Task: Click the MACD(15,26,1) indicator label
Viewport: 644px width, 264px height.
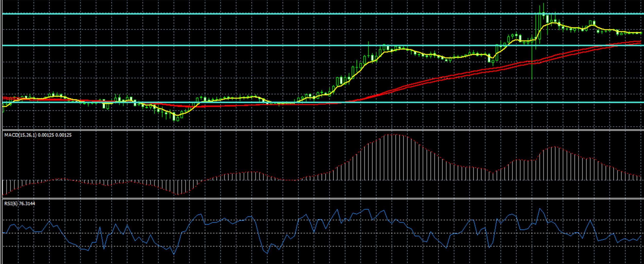Action: click(x=21, y=135)
